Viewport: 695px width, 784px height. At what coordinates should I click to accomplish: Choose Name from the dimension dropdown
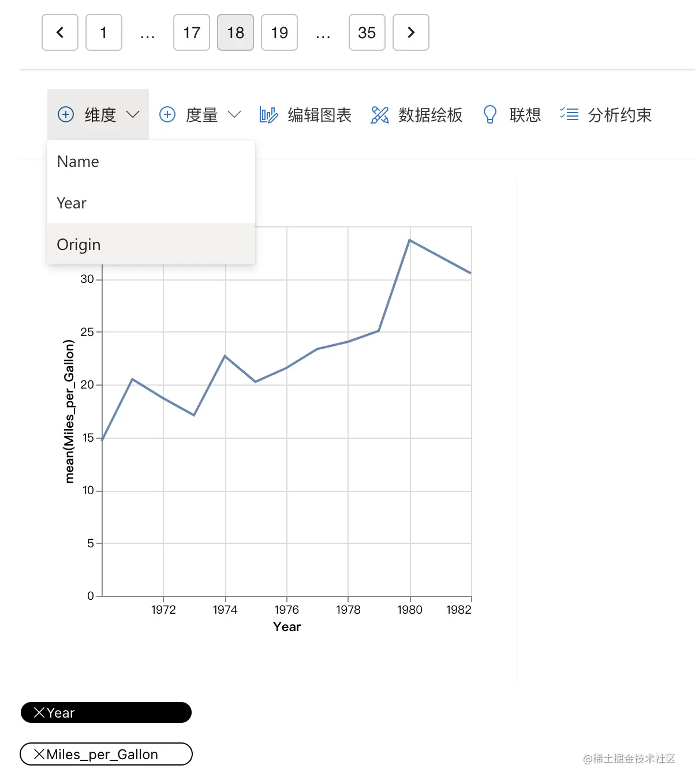(151, 162)
